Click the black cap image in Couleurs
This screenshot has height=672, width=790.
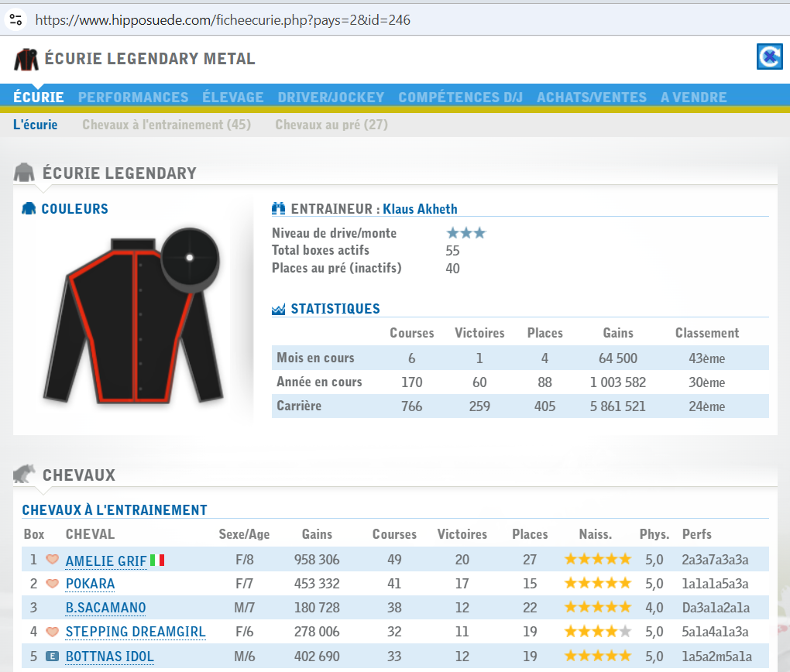pos(190,260)
